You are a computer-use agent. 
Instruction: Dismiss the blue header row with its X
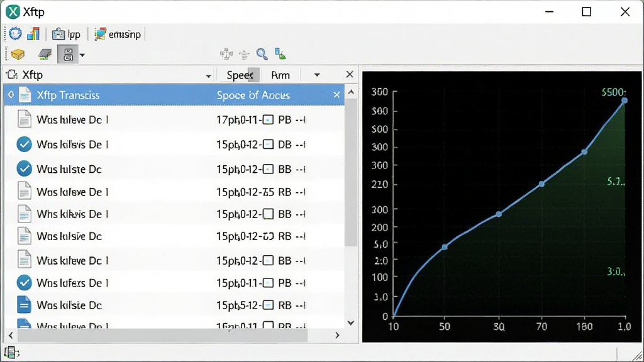click(x=336, y=95)
